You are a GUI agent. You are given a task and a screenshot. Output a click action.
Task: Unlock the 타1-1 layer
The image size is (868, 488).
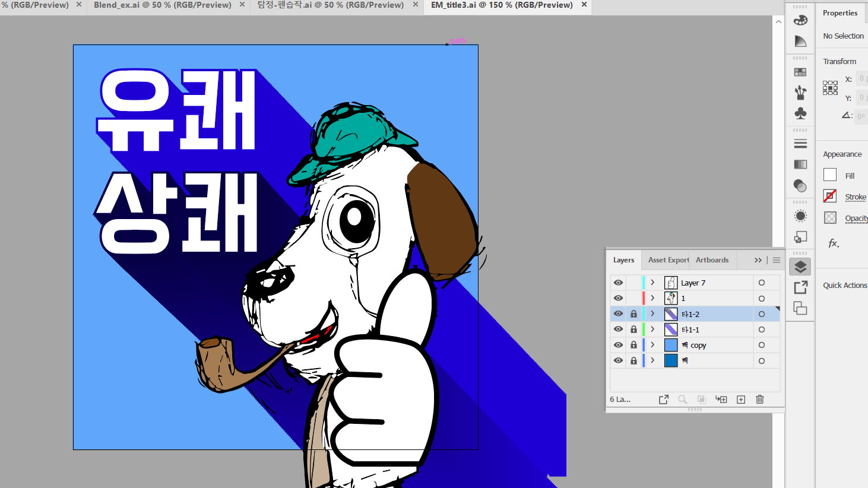pyautogui.click(x=633, y=329)
